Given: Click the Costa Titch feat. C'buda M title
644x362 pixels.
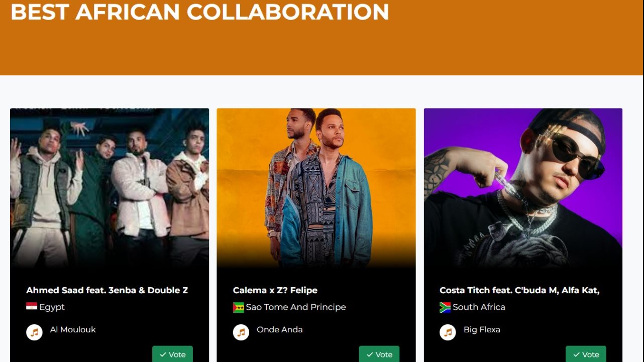Looking at the screenshot, I should (519, 290).
